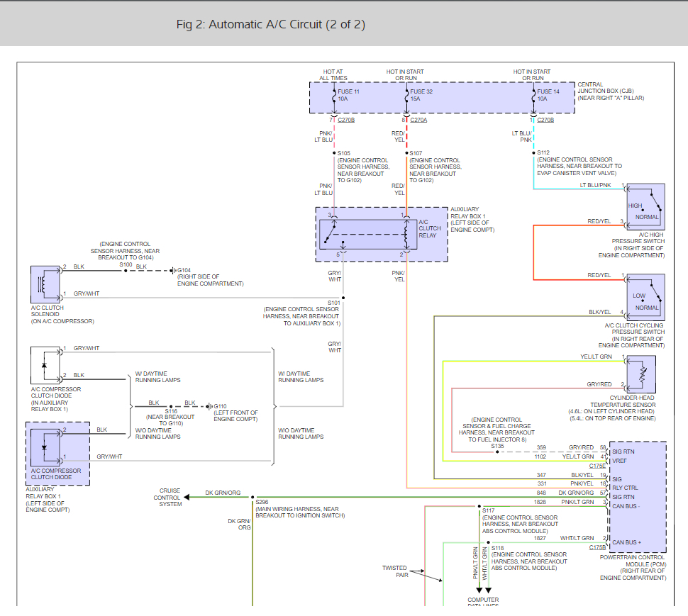Click the Fuse 32 15A symbol
This screenshot has width=688, height=616.
(x=406, y=96)
